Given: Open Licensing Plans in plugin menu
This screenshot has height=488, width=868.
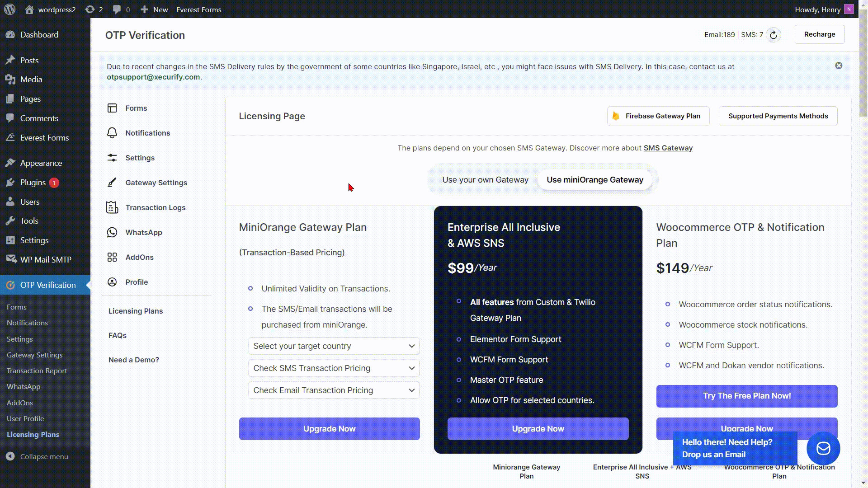Looking at the screenshot, I should (x=136, y=311).
